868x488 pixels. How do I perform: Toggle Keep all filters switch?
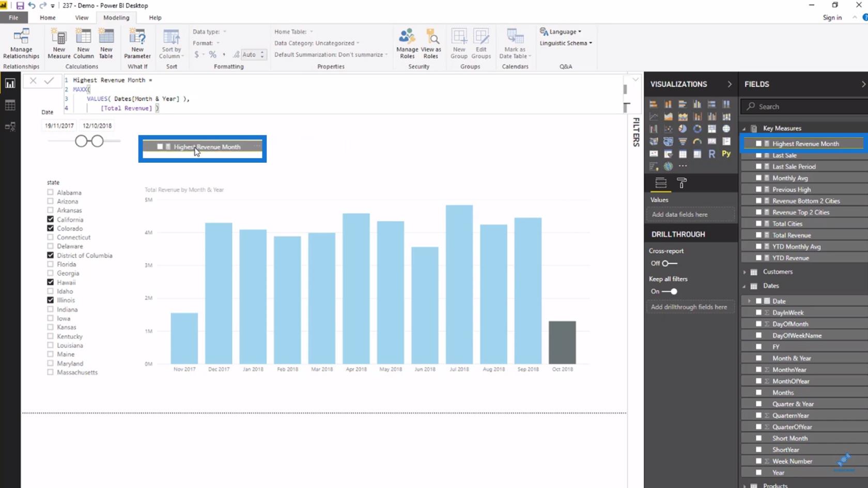pos(669,291)
